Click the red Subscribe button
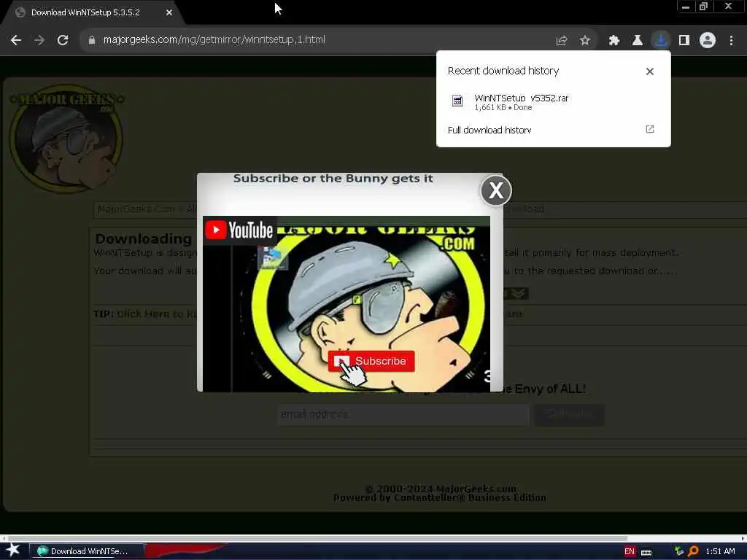The width and height of the screenshot is (747, 560). (x=371, y=361)
